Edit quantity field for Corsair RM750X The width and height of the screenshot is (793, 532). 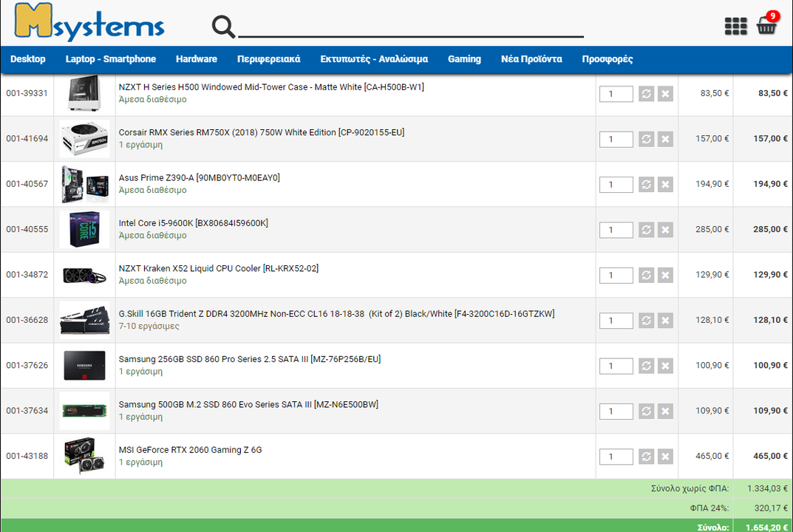[616, 139]
